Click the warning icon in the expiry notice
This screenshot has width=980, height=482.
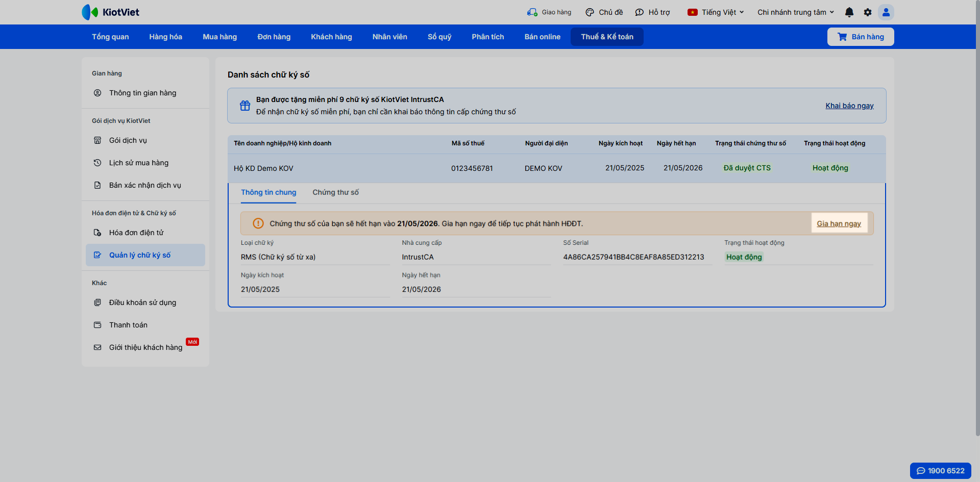(258, 223)
